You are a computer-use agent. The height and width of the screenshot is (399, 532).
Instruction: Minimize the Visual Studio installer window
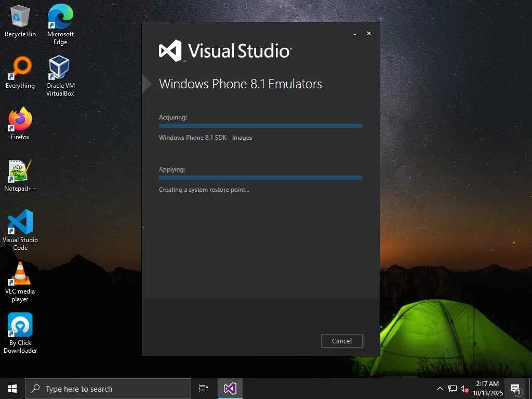[355, 34]
